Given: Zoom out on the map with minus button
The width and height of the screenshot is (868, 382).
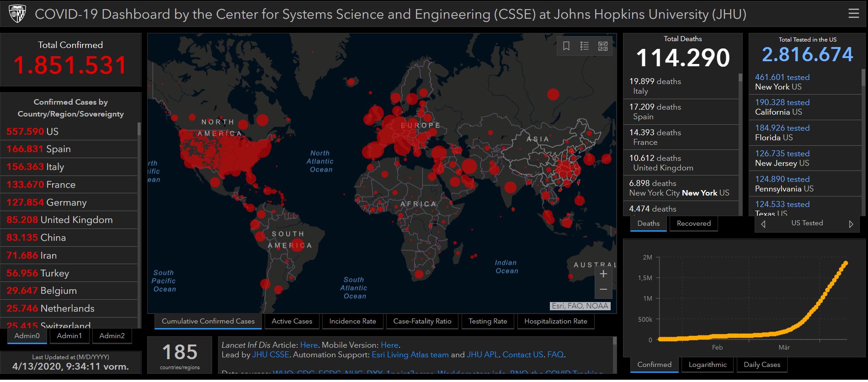Looking at the screenshot, I should (x=603, y=290).
